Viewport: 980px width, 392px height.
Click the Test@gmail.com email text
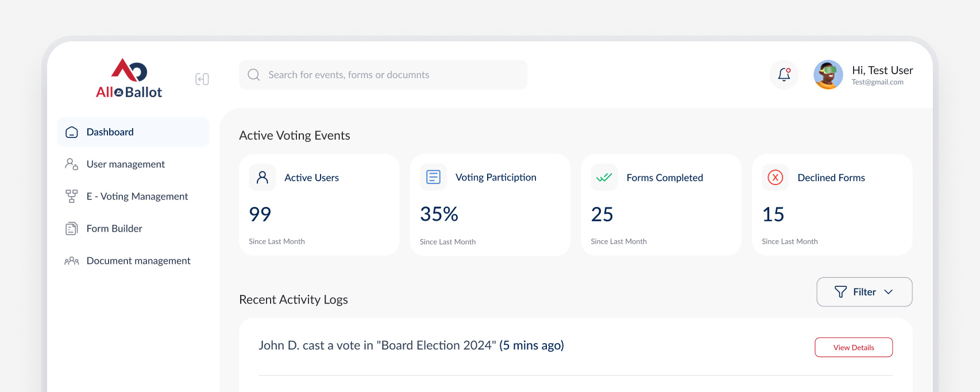point(878,82)
